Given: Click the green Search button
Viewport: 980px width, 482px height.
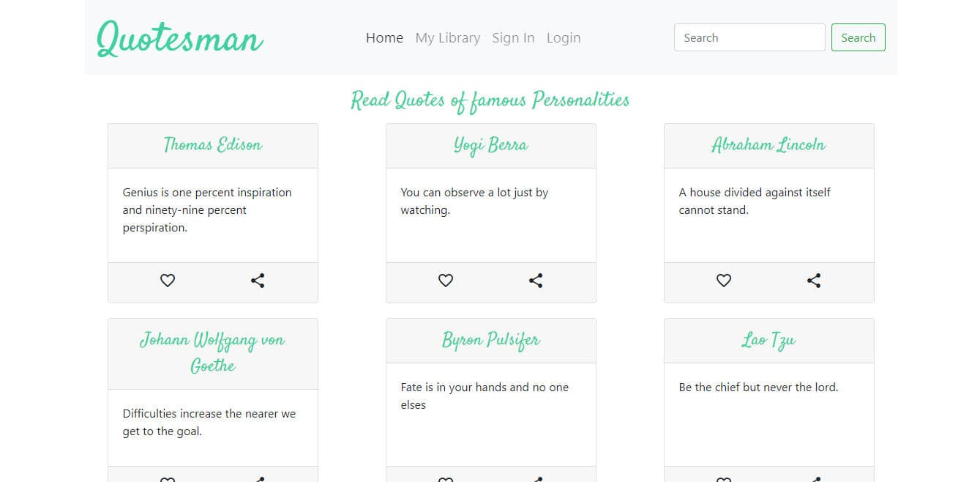Looking at the screenshot, I should tap(858, 38).
